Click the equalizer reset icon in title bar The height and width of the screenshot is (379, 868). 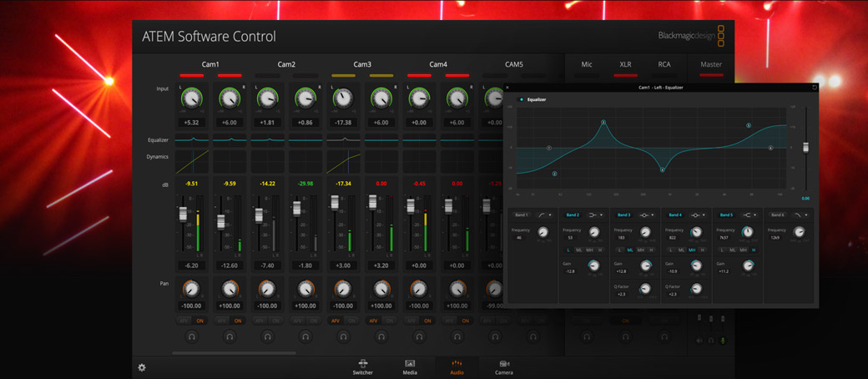point(815,87)
